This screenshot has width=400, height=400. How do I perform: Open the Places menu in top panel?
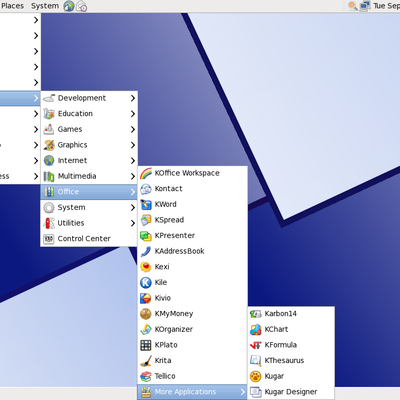(x=12, y=6)
